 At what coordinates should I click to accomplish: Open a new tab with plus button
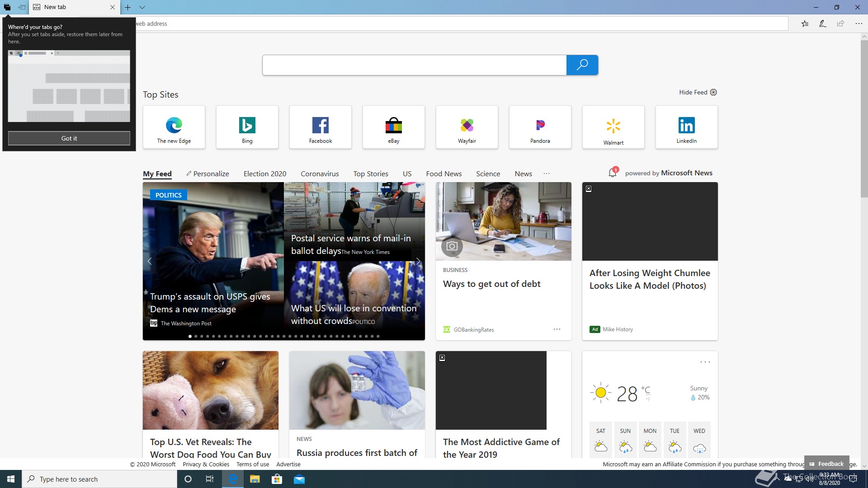tap(128, 7)
